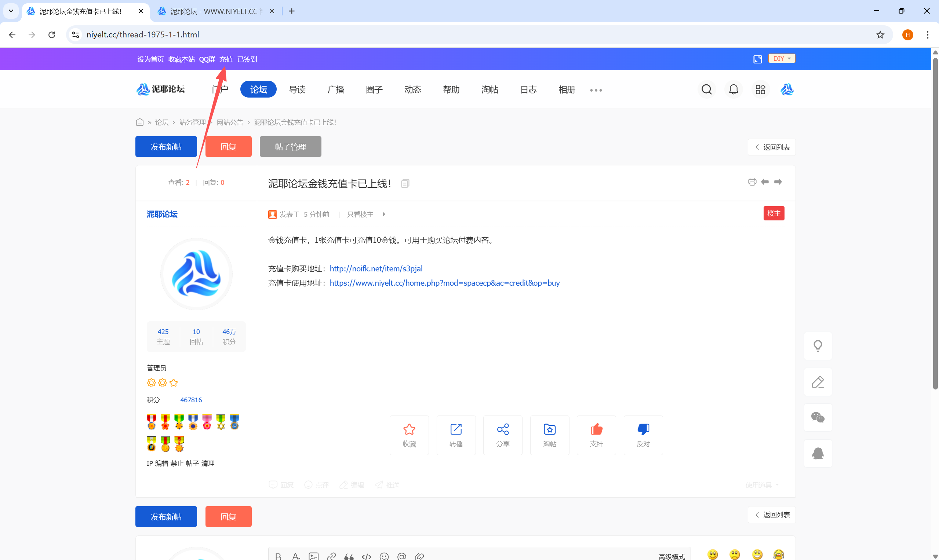View site information icon in address bar

[76, 35]
